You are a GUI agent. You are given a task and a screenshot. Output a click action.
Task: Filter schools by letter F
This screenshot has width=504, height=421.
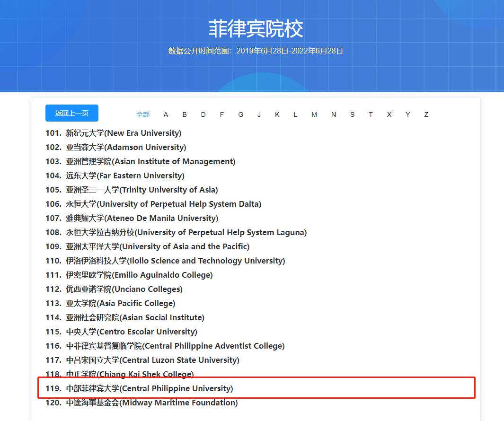[221, 114]
